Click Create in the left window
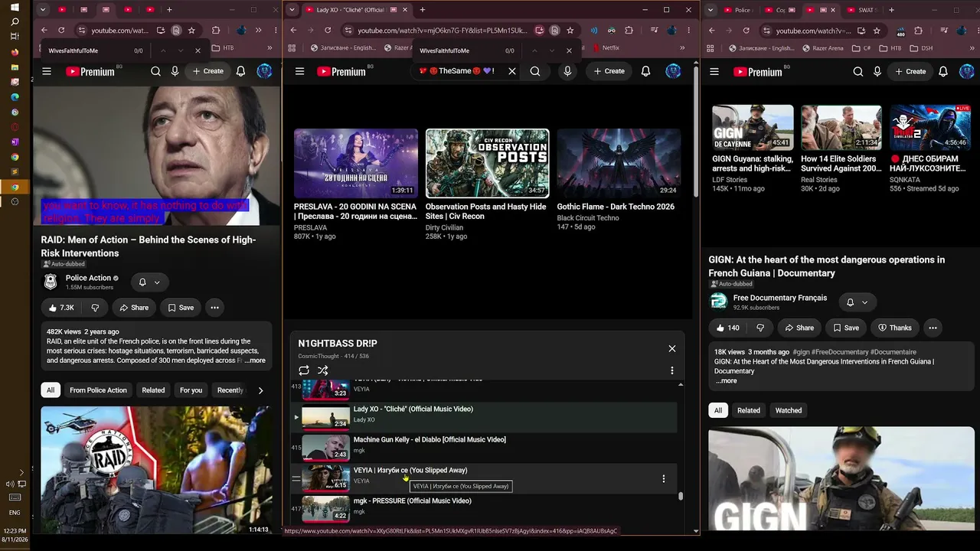The image size is (980, 551). tap(208, 71)
